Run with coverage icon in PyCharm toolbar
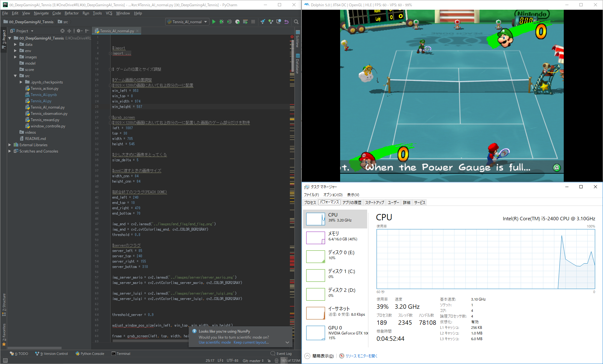 [230, 22]
